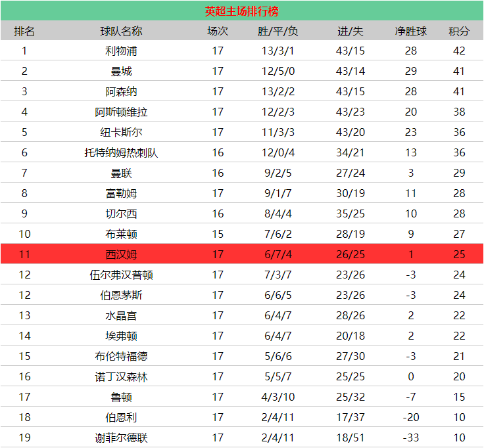Screen dimensions: 484x448
Task: Open the 利物浦 team link
Action: 121,51
